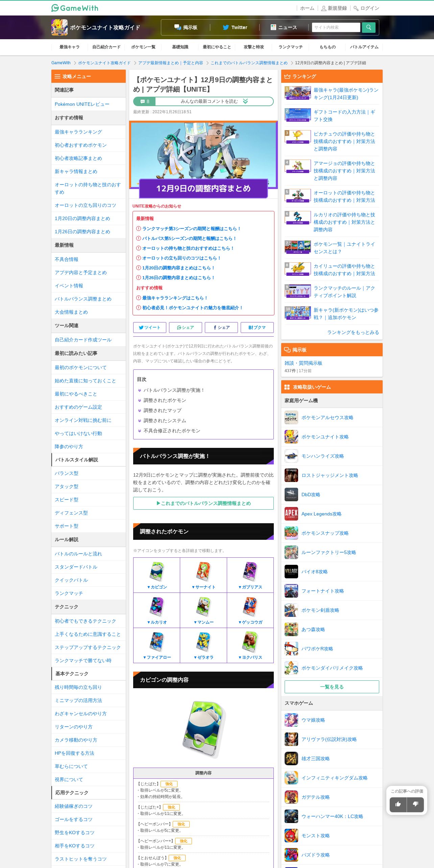Click ウマ娘攻略 game icon

(x=291, y=720)
